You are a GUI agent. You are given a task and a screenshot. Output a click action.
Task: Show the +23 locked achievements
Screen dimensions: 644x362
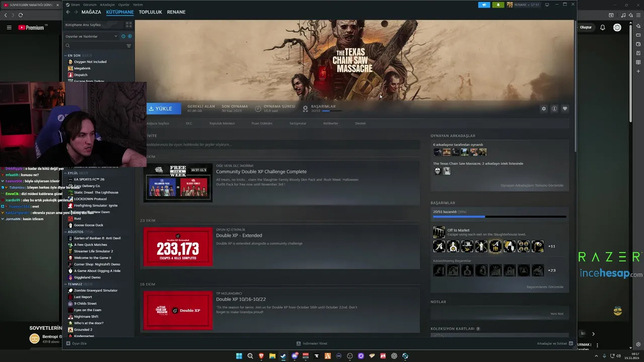tap(551, 270)
